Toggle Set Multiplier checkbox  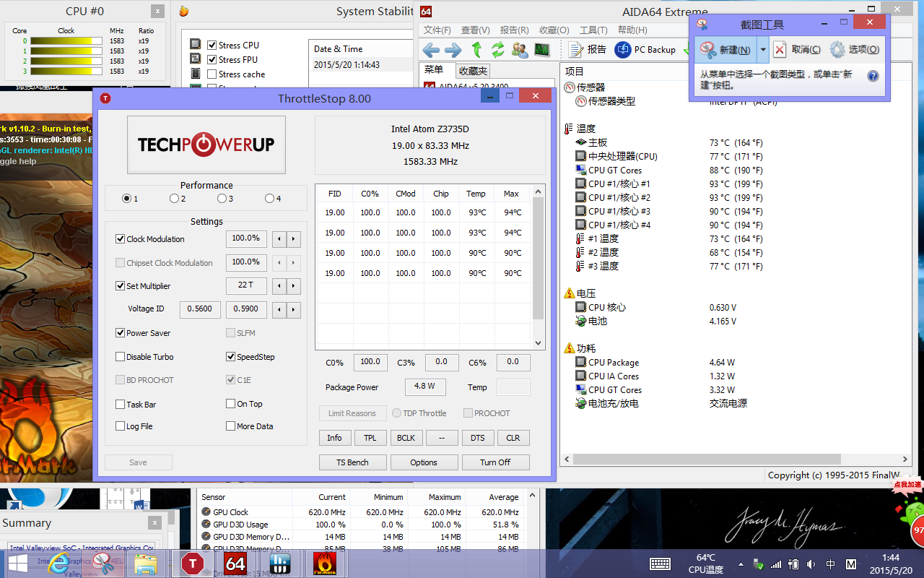[121, 286]
